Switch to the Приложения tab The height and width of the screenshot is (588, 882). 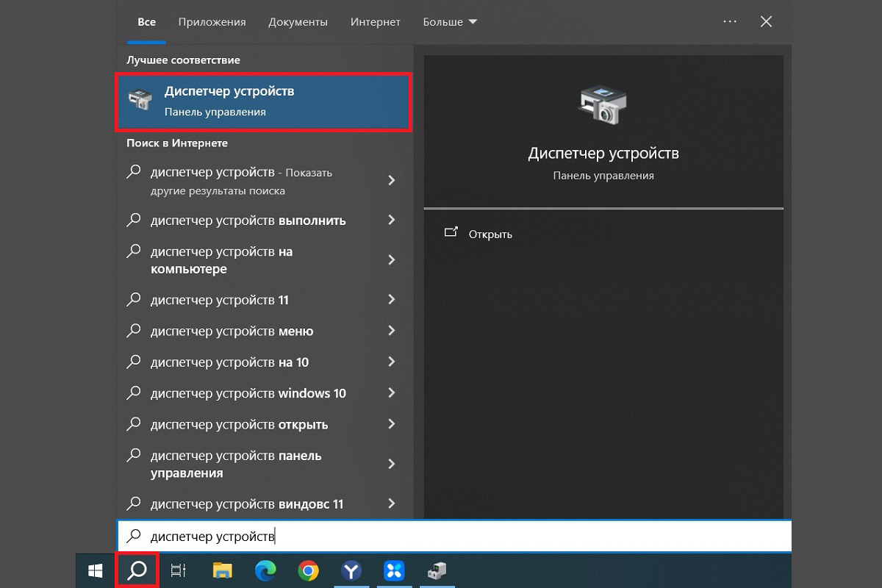click(212, 22)
